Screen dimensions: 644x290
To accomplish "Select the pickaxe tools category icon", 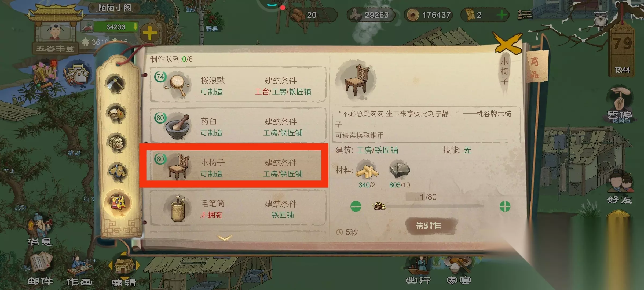I will tap(116, 84).
